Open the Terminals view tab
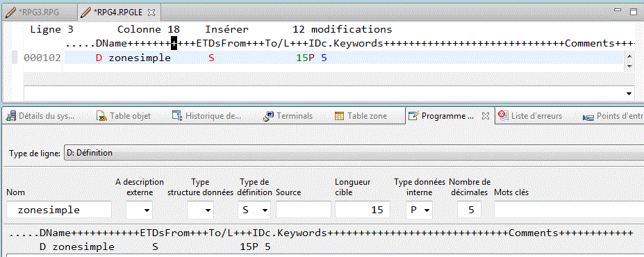Image resolution: width=644 pixels, height=257 pixels. click(288, 116)
